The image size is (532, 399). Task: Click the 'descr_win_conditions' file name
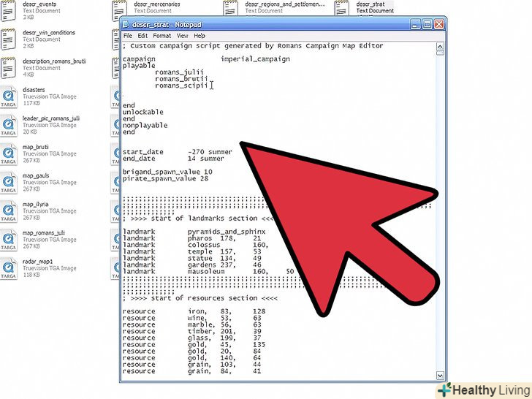point(49,33)
